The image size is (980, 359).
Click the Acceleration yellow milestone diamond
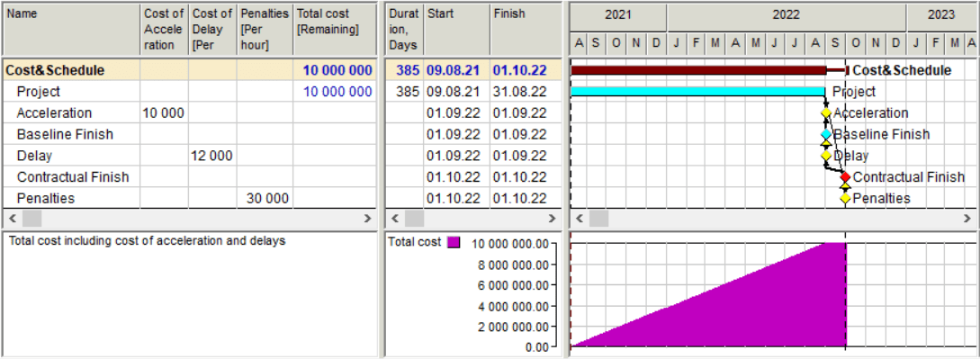coord(825,113)
